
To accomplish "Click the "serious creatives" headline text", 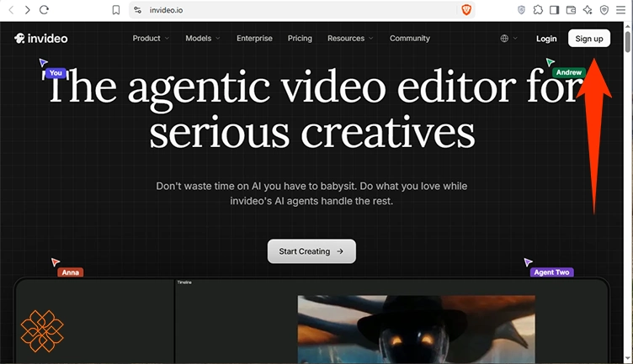I will [312, 133].
